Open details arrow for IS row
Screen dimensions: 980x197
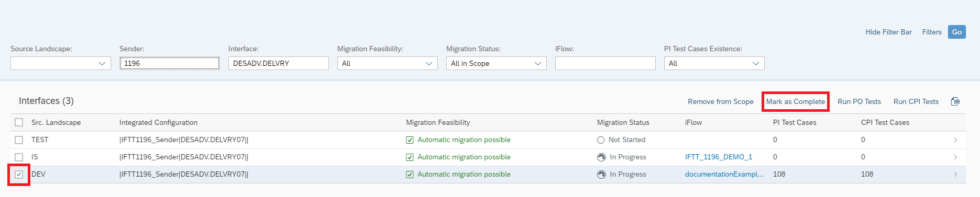(x=955, y=157)
